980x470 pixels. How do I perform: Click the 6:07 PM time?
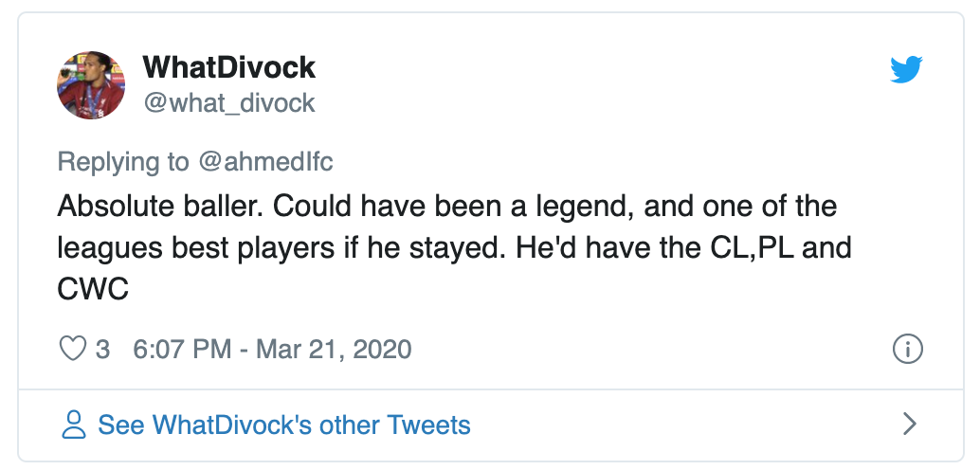(x=182, y=350)
